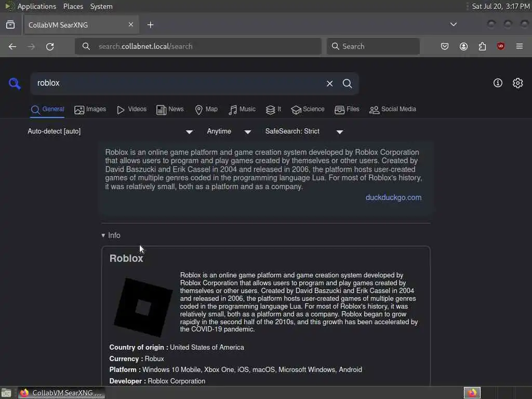The image size is (532, 399).
Task: Open Firefox account icon
Action: coord(463,46)
